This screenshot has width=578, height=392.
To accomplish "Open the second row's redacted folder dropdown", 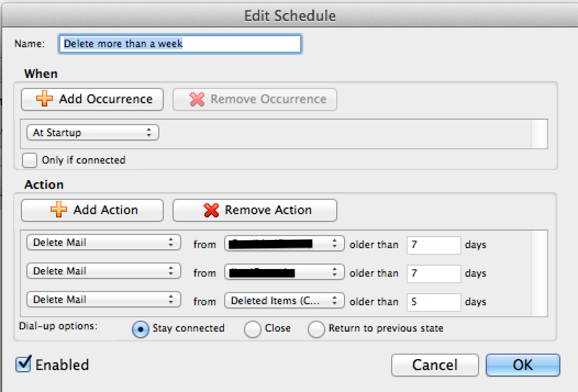I will [284, 272].
